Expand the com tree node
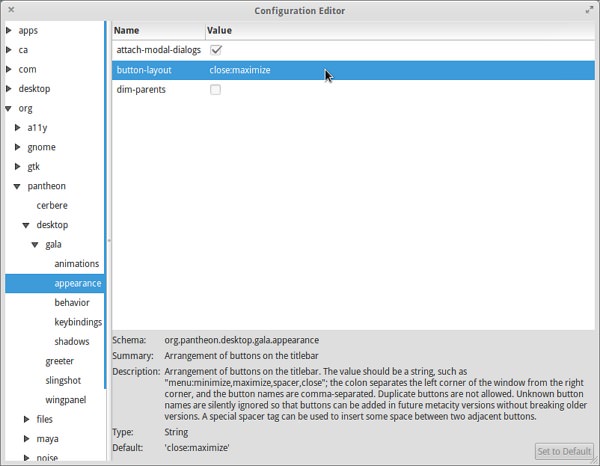Image resolution: width=600 pixels, height=466 pixels. click(8, 69)
